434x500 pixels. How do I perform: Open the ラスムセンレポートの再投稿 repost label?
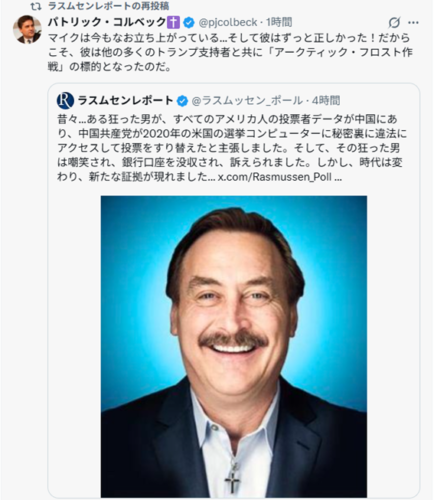[x=109, y=6]
